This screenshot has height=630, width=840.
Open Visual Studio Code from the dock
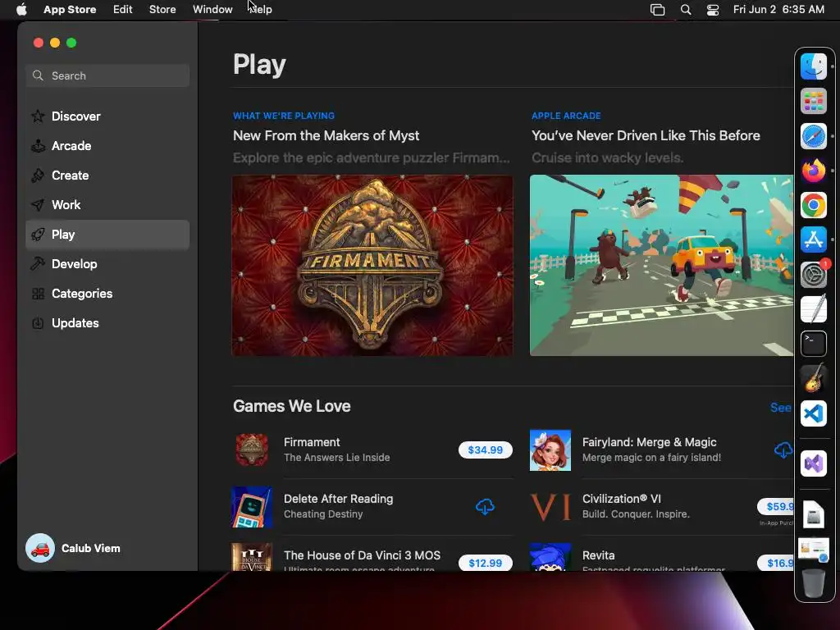pyautogui.click(x=813, y=413)
